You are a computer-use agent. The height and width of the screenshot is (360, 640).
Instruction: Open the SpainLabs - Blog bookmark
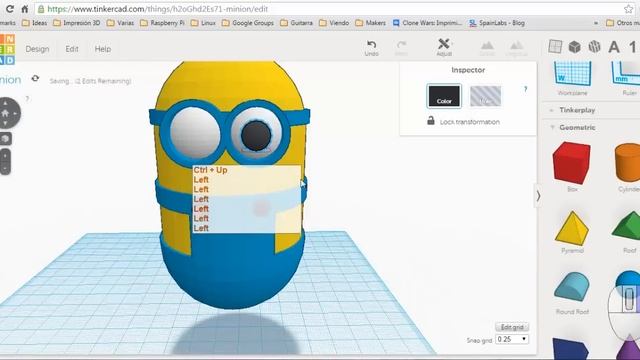click(497, 23)
